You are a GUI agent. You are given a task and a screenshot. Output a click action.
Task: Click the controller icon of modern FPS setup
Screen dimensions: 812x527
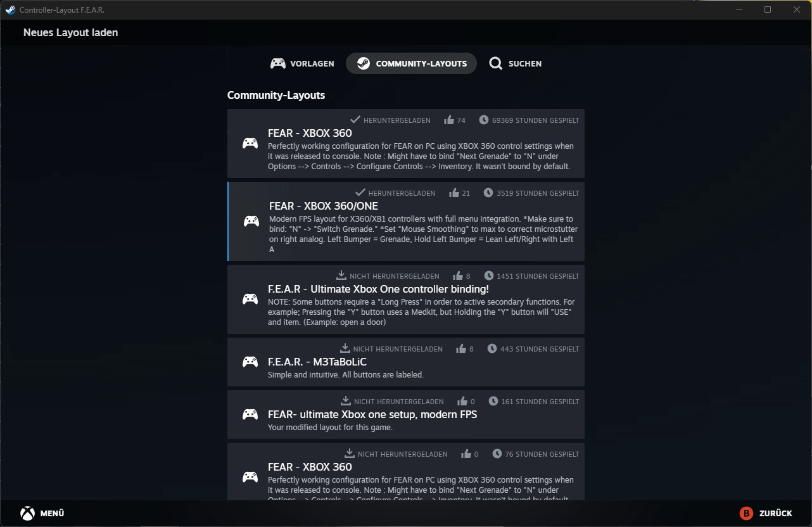point(250,414)
